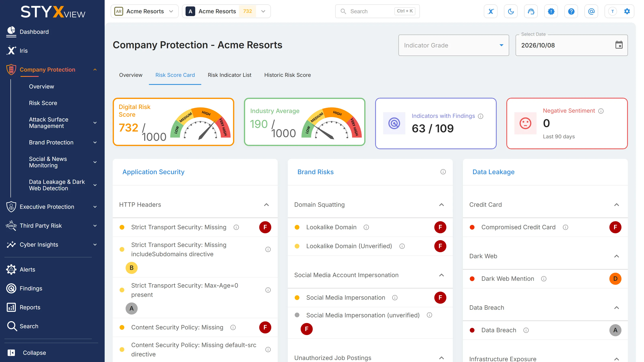Click the Reports chart icon in sidebar
The width and height of the screenshot is (644, 362).
click(11, 307)
